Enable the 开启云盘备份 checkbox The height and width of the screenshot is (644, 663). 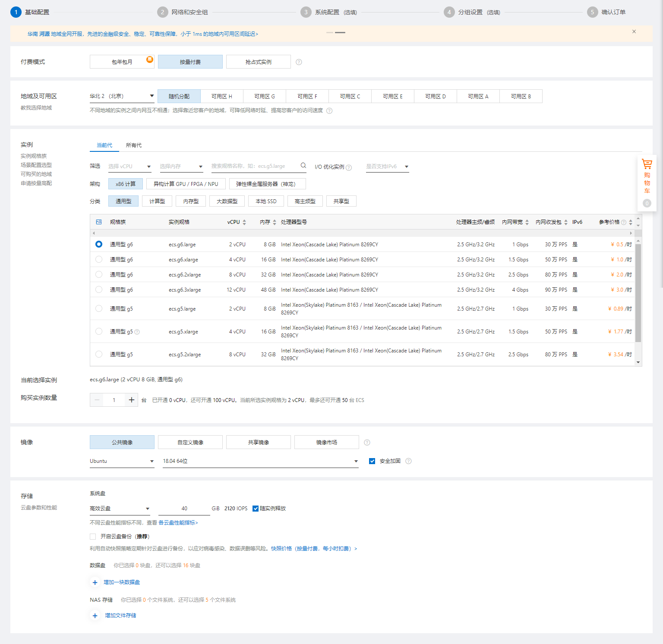tap(93, 537)
